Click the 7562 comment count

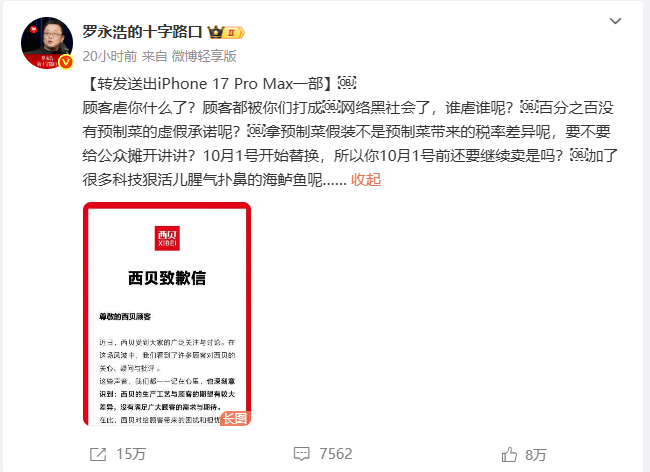pos(336,454)
